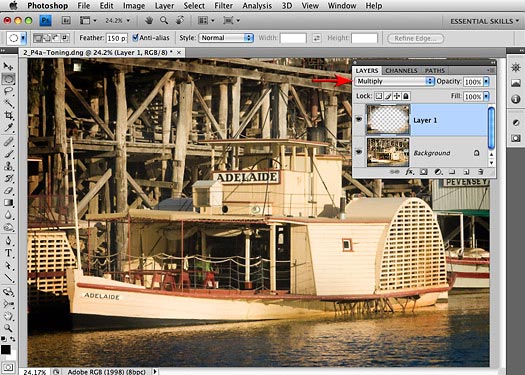
Task: Click the Refine Edge button
Action: (416, 38)
